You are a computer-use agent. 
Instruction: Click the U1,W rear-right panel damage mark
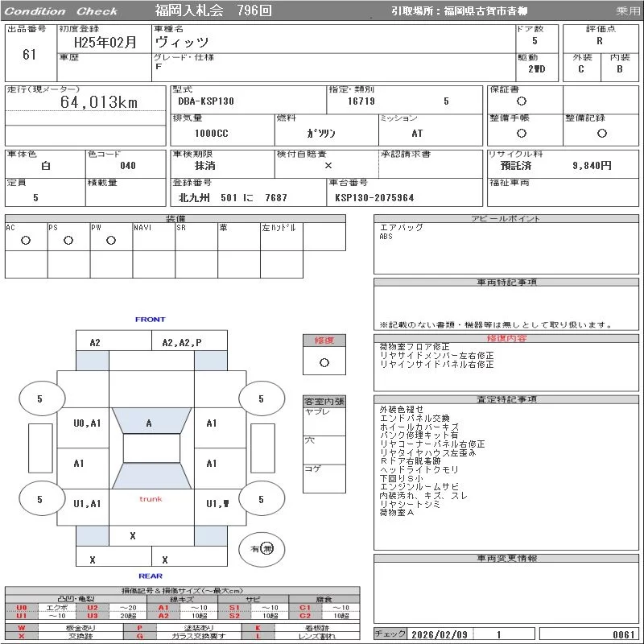[x=217, y=504]
